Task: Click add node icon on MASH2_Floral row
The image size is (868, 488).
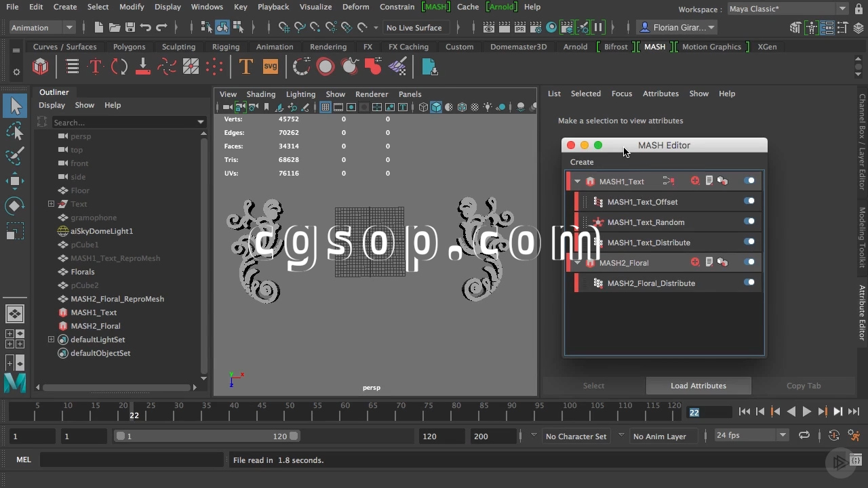Action: 695,262
